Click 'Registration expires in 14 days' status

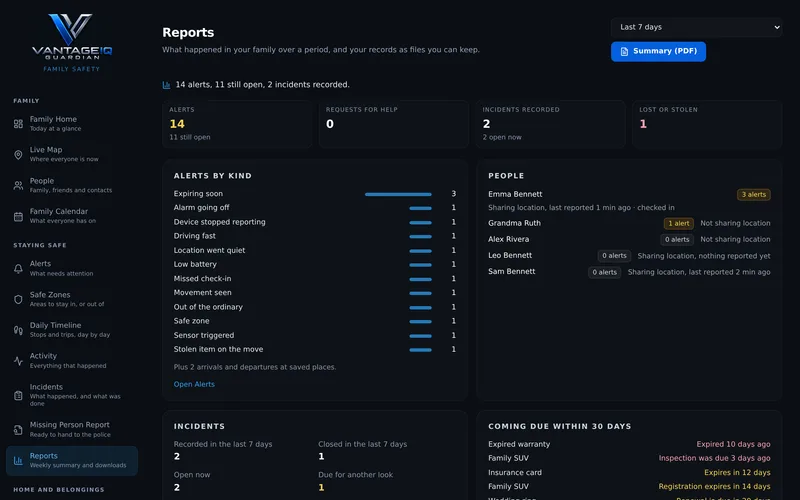[714, 486]
